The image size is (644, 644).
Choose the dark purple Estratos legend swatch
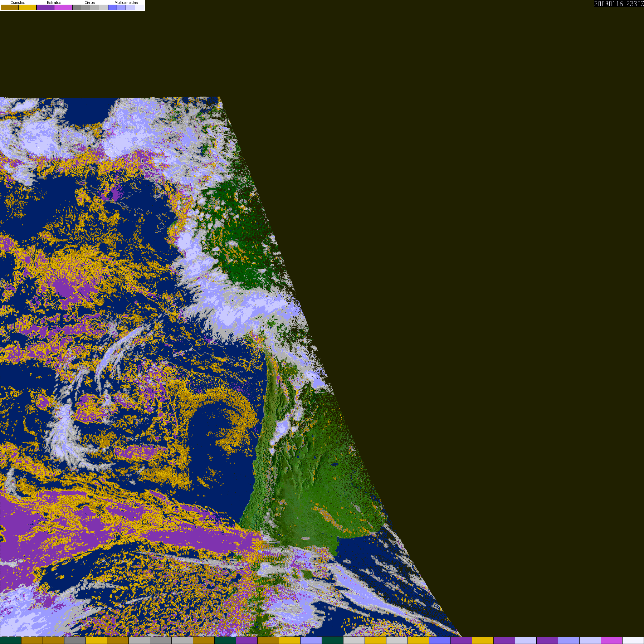(x=45, y=8)
